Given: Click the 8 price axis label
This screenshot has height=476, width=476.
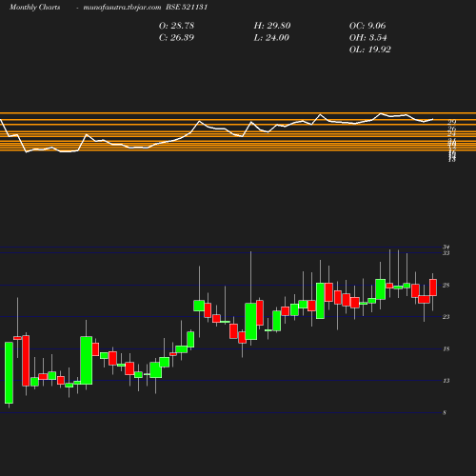Looking at the screenshot, I should (x=445, y=413).
